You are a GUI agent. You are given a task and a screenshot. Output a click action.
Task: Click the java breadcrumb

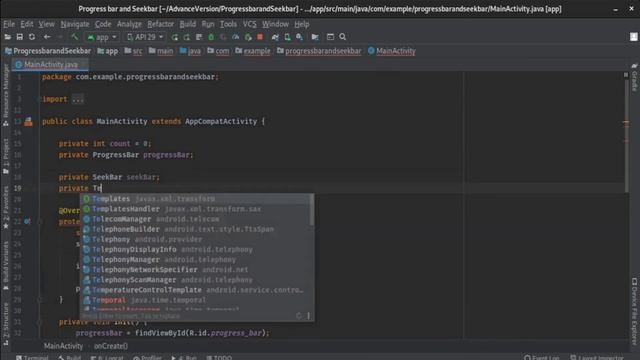190,51
